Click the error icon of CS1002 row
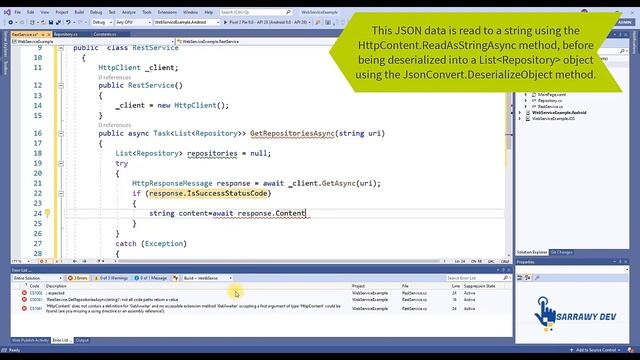 click(x=24, y=293)
